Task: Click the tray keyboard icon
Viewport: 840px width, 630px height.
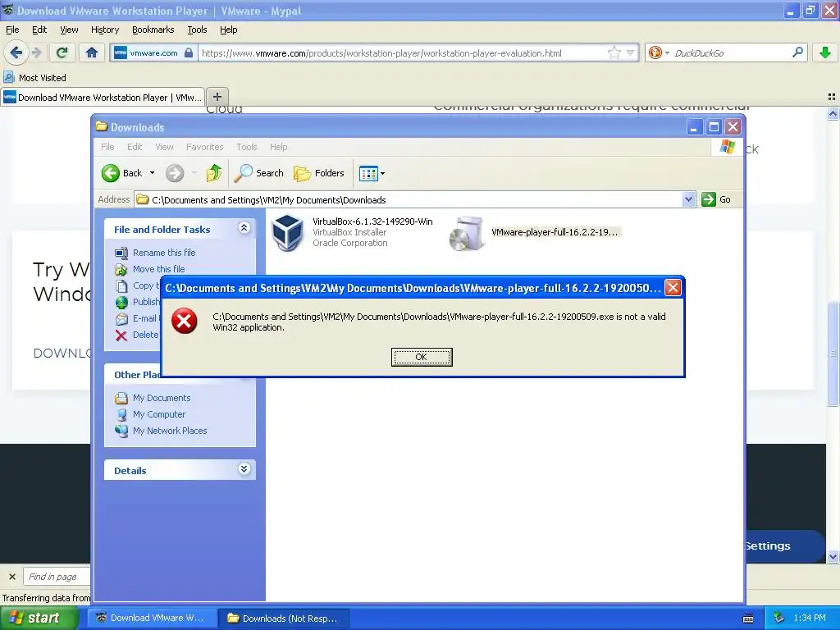Action: (x=748, y=619)
